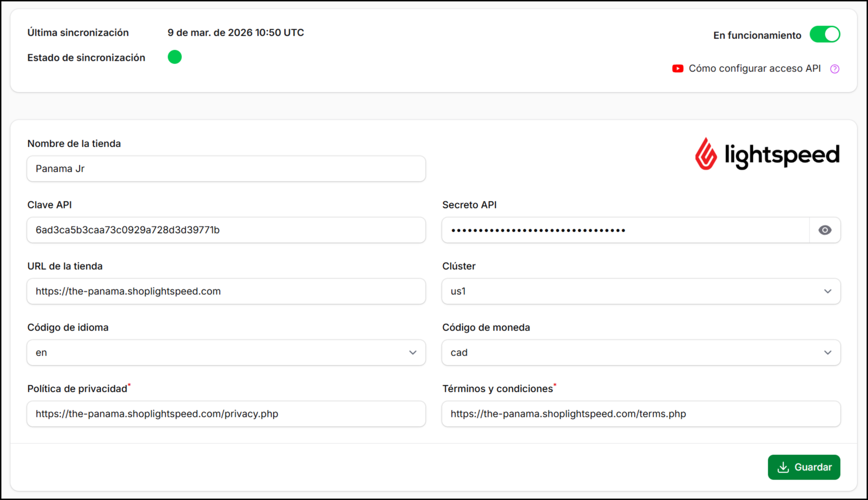Edit the Términos y condiciones URL field

[641, 414]
